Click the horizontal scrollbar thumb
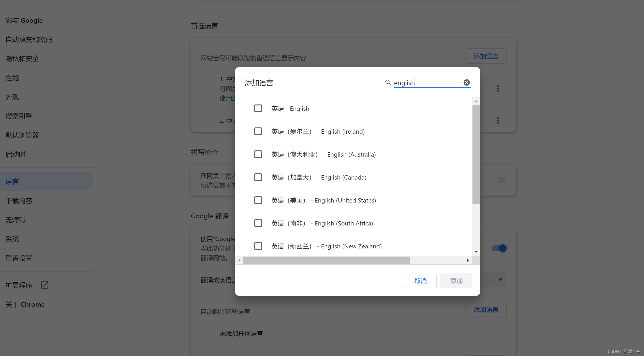 (326, 260)
